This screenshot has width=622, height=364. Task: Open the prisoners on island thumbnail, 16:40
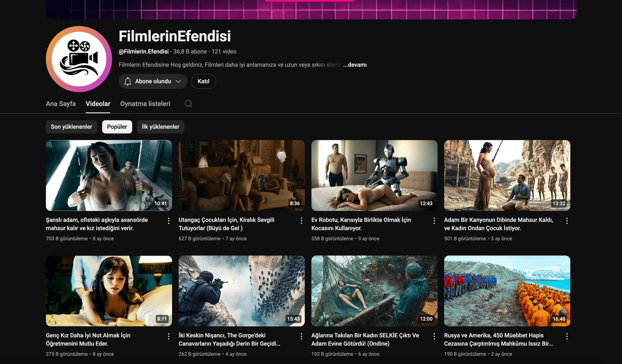[507, 291]
